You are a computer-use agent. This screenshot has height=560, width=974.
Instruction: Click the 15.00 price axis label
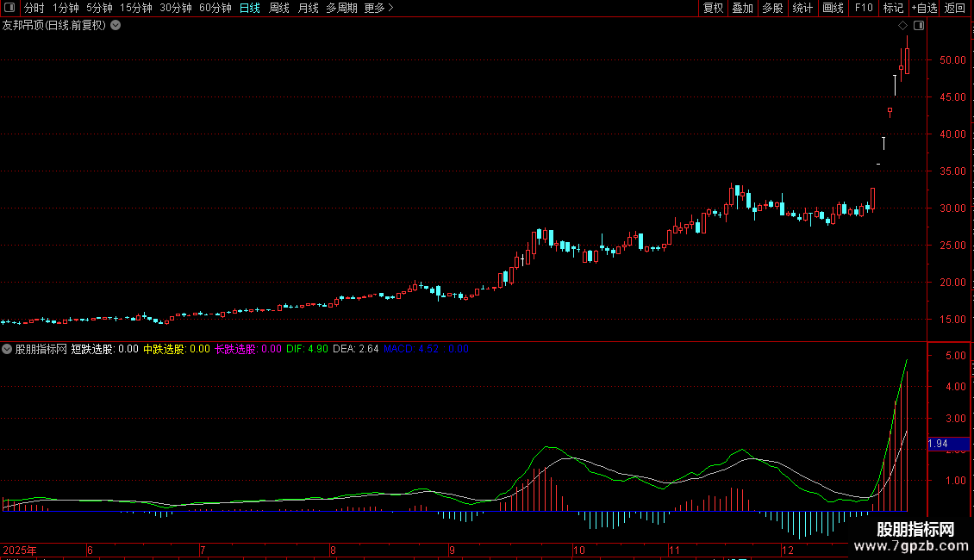(x=952, y=320)
